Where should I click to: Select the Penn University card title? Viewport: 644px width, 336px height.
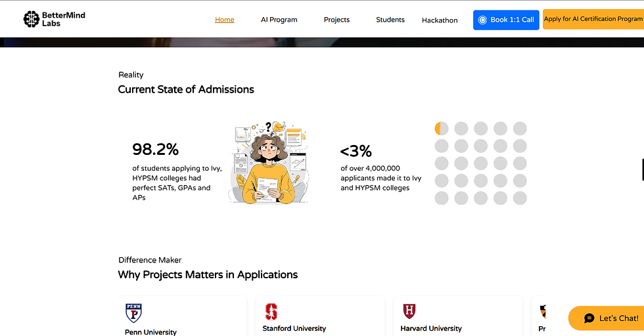[150, 332]
